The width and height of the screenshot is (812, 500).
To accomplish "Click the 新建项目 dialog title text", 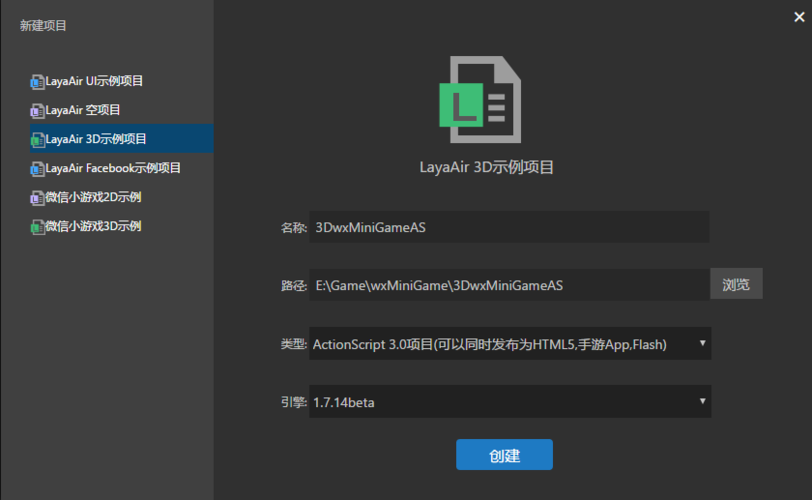I will click(43, 26).
